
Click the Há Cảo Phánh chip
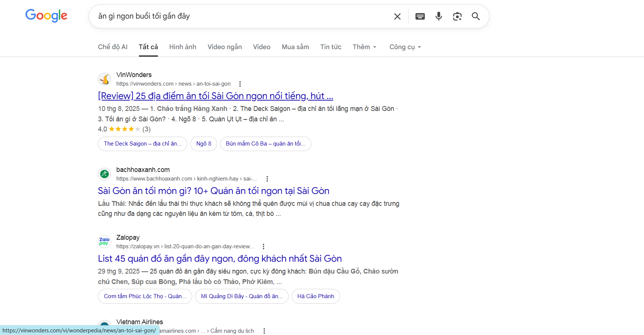tap(315, 296)
